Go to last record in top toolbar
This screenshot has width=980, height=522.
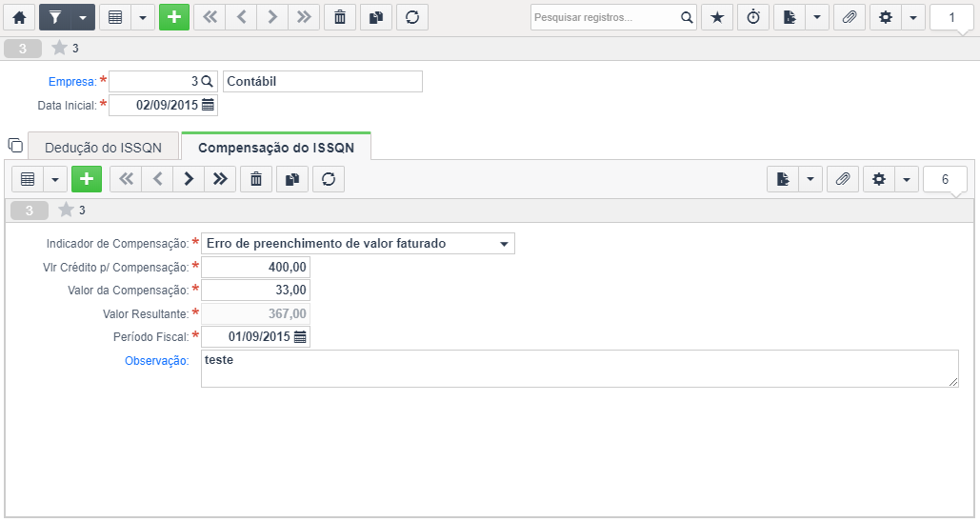(x=304, y=17)
